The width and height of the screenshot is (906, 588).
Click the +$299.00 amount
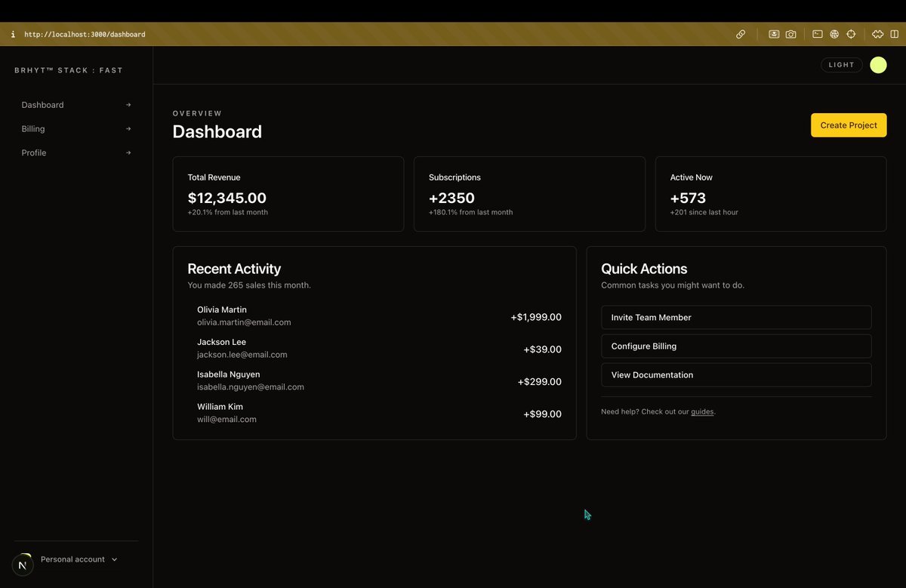[x=540, y=382]
